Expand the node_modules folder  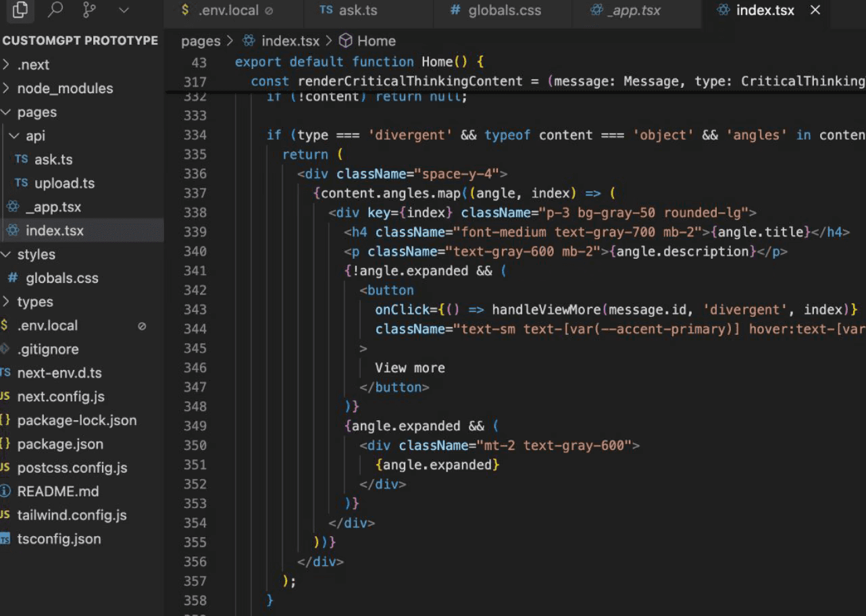point(65,88)
